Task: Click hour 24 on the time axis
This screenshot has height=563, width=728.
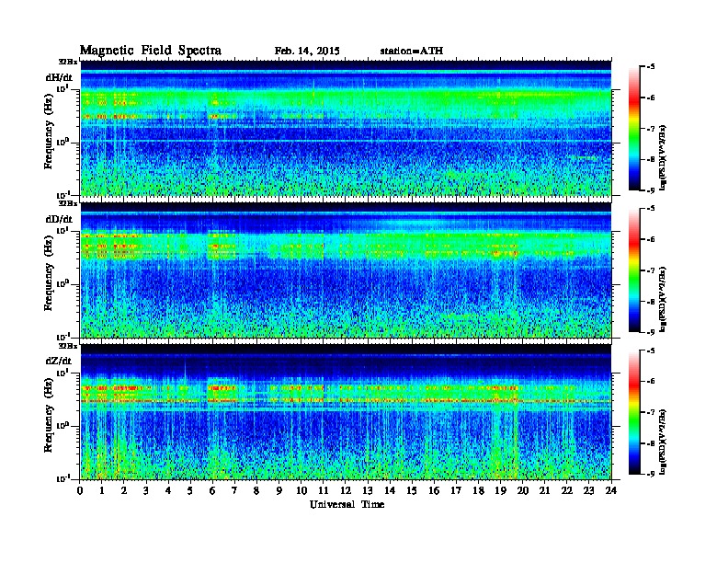Action: coord(611,490)
